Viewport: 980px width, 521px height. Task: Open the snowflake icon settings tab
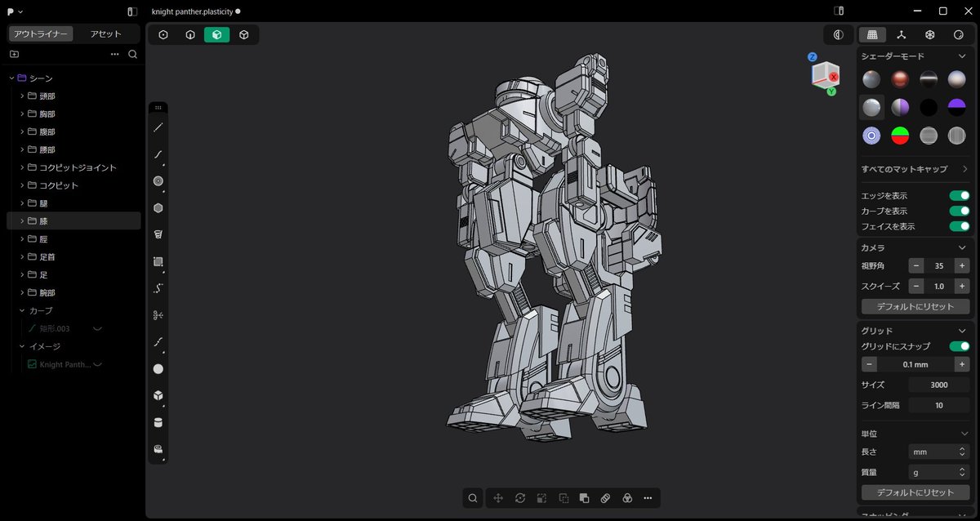click(x=929, y=35)
